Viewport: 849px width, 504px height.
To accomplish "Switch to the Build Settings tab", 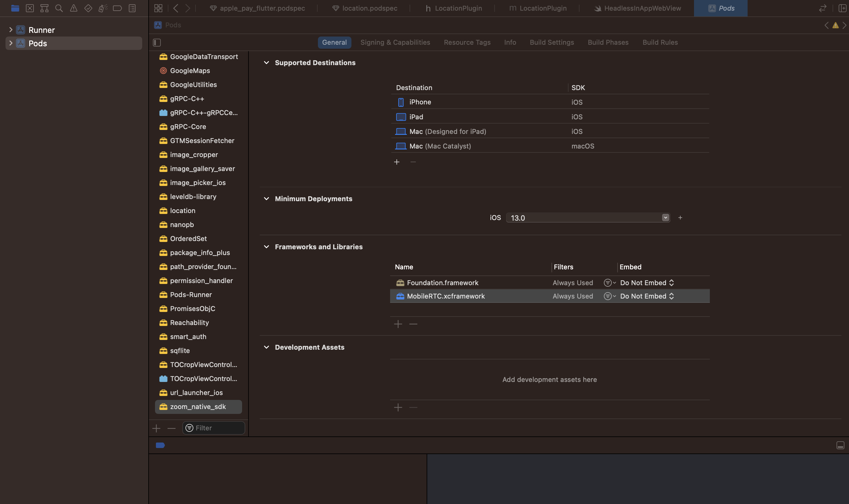I will click(551, 42).
